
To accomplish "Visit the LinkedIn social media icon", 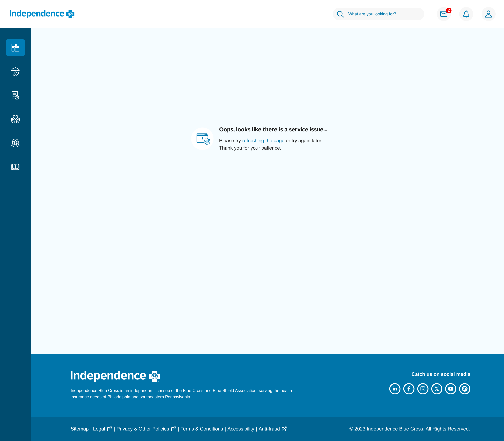I will [395, 389].
